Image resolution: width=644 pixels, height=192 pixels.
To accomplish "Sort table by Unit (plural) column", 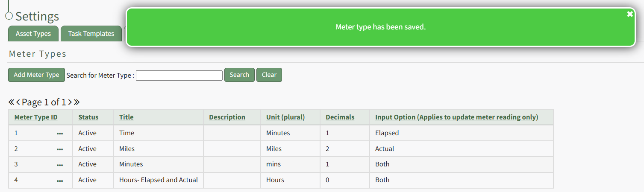I will (x=285, y=117).
